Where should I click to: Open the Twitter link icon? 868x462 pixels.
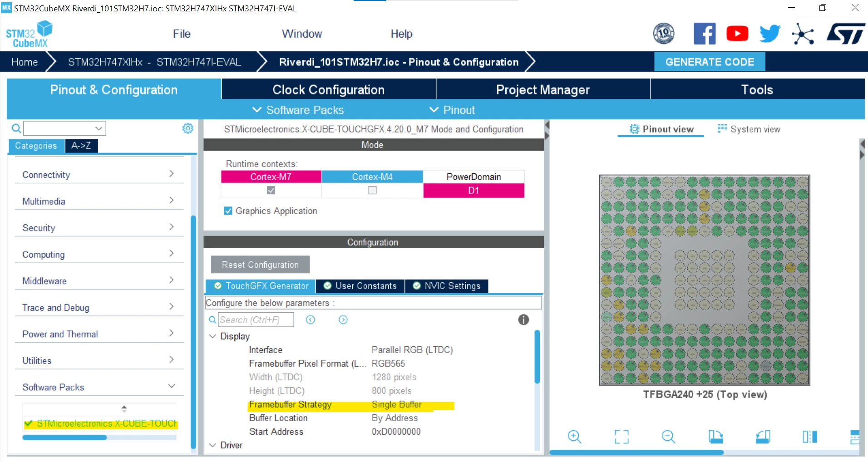point(770,34)
